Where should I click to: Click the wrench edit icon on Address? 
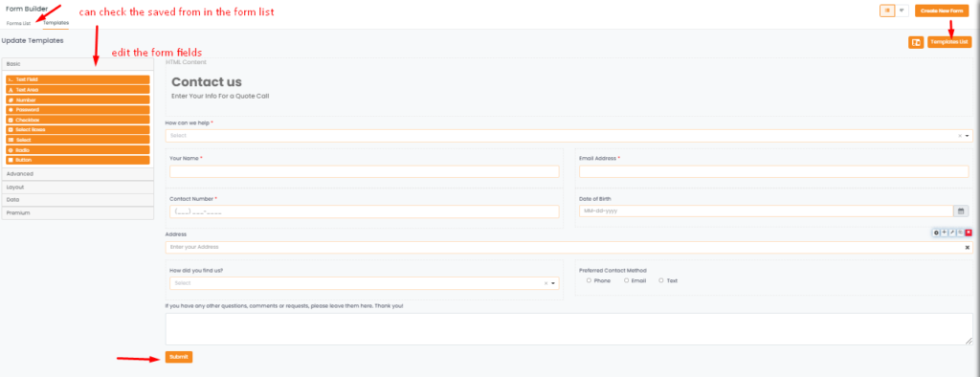[952, 233]
